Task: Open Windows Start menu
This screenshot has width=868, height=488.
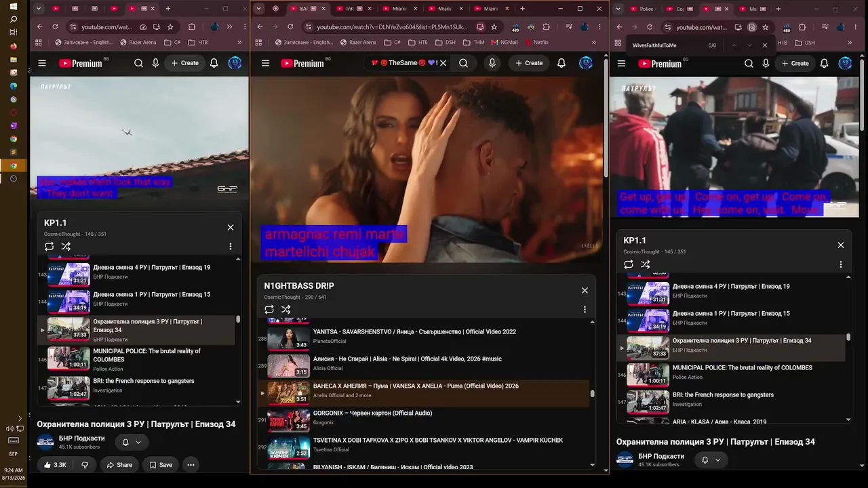Action: pyautogui.click(x=13, y=6)
